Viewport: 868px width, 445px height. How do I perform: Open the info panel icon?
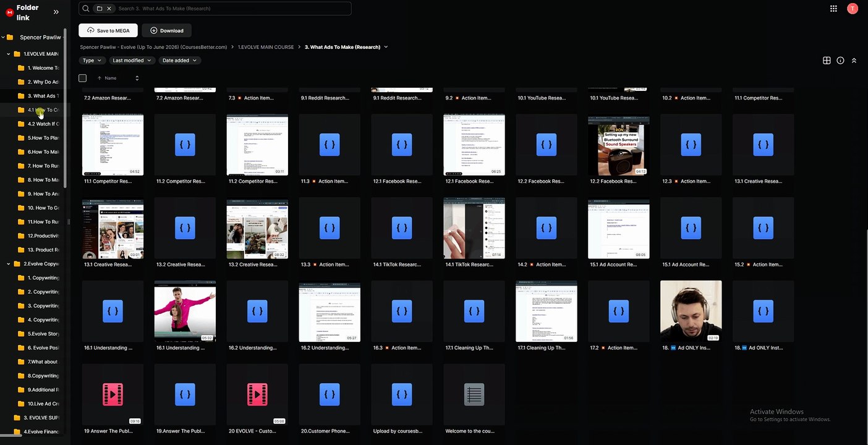pyautogui.click(x=840, y=61)
